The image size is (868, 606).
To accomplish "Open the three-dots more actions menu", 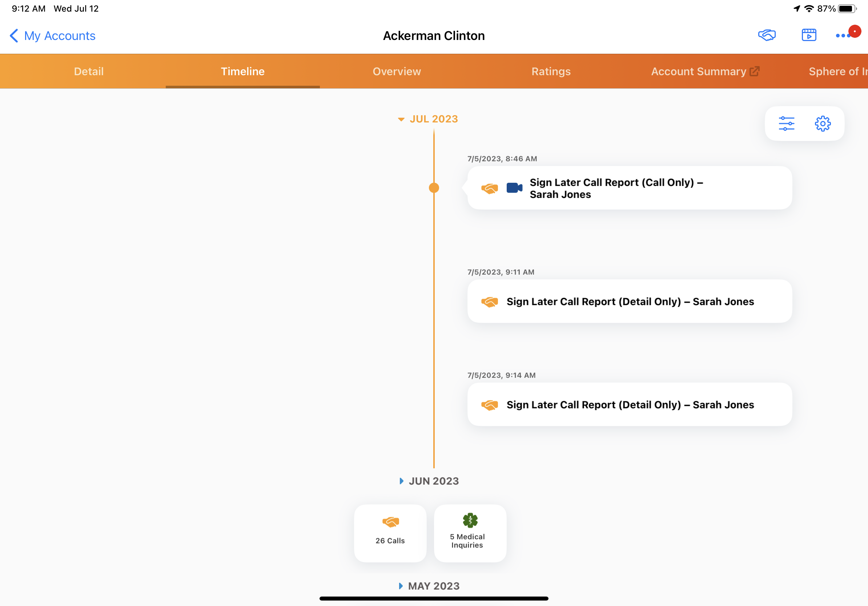I will (x=842, y=36).
